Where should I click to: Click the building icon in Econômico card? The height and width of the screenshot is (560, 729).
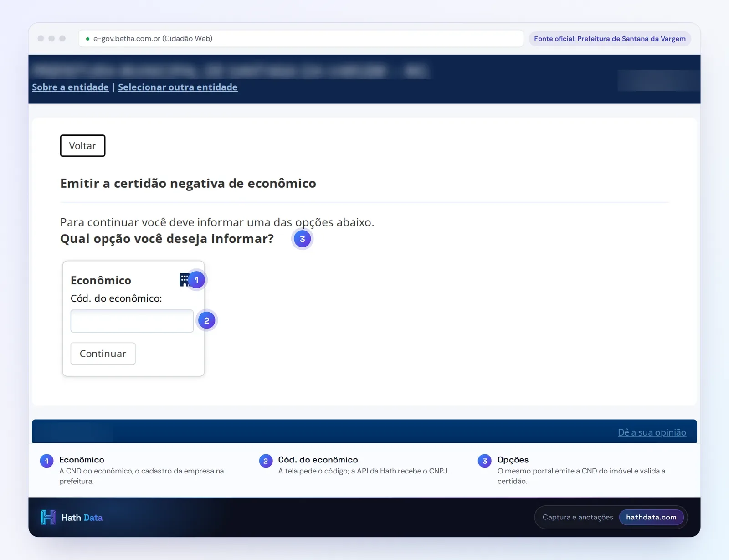point(184,280)
